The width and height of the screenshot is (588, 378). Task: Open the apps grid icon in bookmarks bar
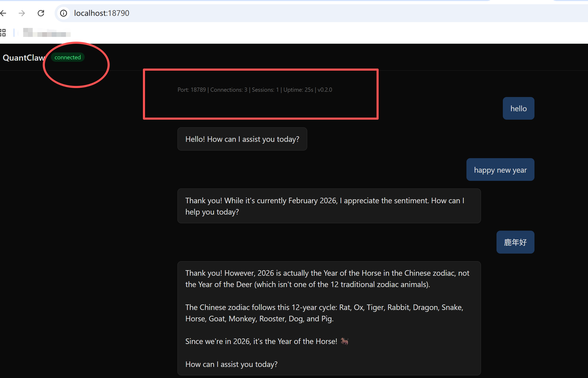3,33
